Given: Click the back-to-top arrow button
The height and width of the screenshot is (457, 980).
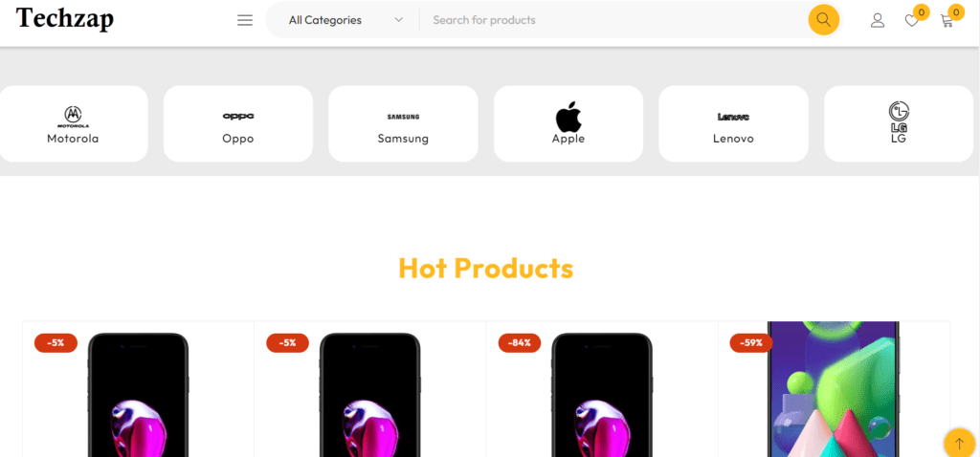Looking at the screenshot, I should [959, 443].
